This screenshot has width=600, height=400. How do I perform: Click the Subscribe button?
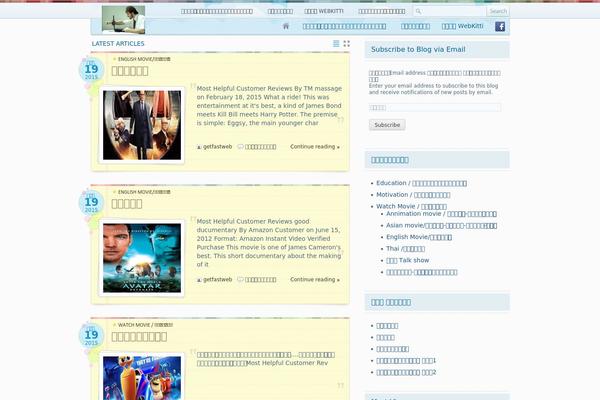(x=387, y=125)
